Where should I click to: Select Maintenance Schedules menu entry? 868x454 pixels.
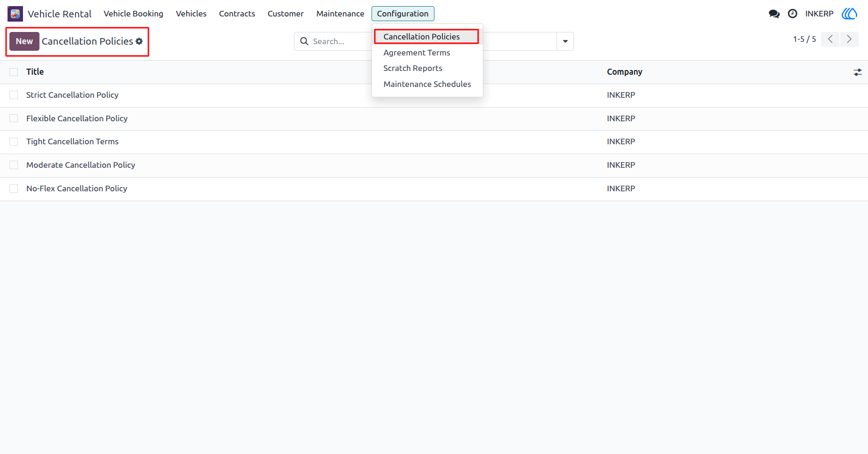click(x=427, y=84)
